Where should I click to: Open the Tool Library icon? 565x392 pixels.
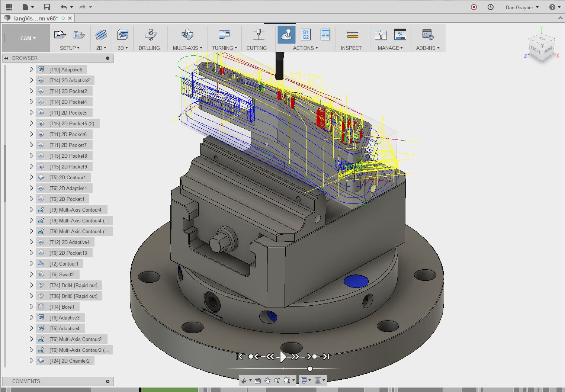[381, 35]
